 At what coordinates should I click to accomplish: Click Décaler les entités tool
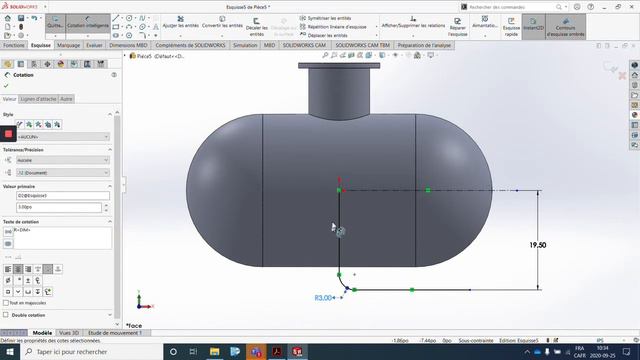coord(256,27)
